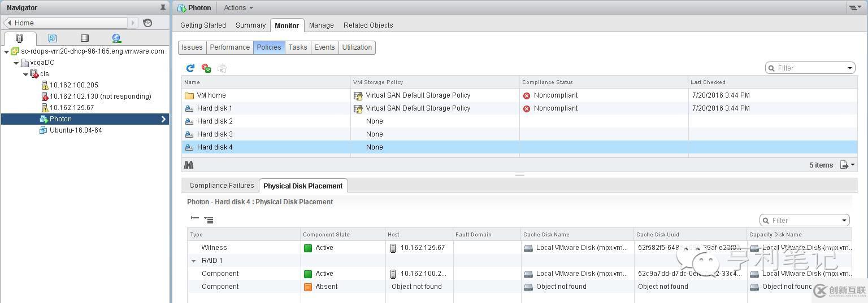Open the navigation history icon
Screen dimensions: 868x303
[x=147, y=23]
